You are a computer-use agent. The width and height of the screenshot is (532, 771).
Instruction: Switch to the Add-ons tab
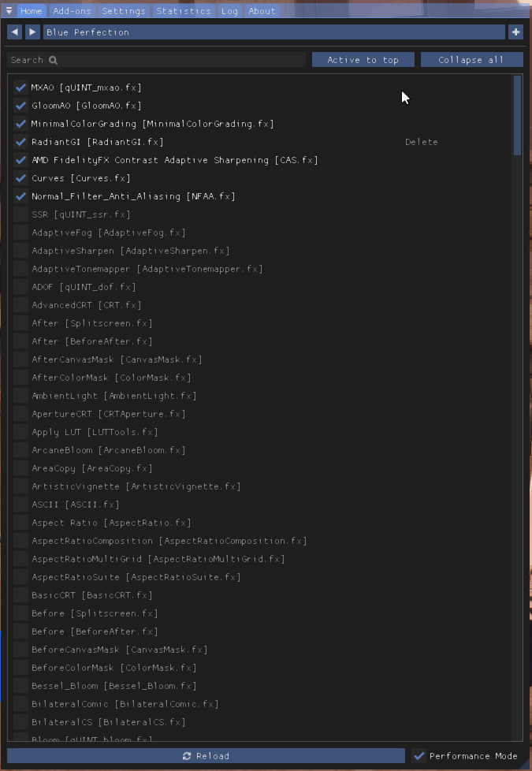pos(72,11)
